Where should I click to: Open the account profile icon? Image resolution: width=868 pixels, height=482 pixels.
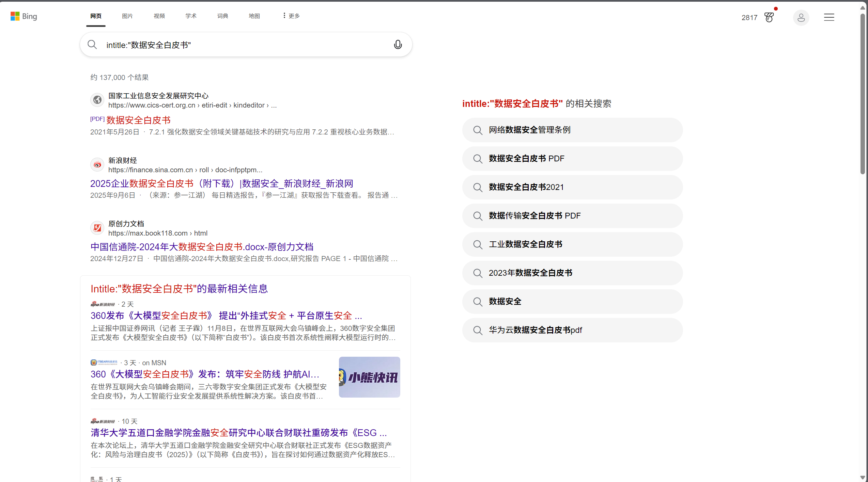click(x=801, y=17)
